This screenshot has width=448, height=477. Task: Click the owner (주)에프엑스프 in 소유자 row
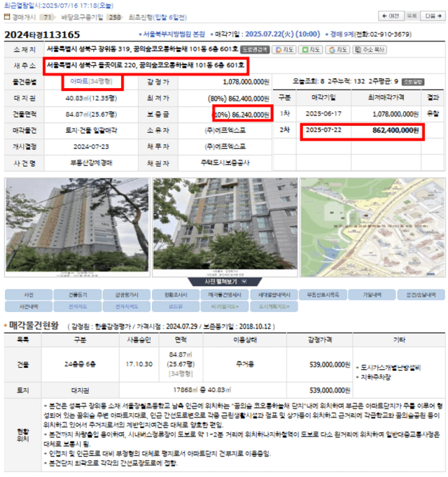(x=225, y=131)
